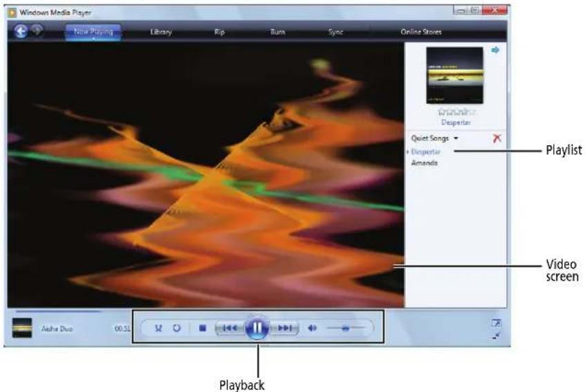This screenshot has width=585, height=392.
Task: Stop playback
Action: (203, 328)
